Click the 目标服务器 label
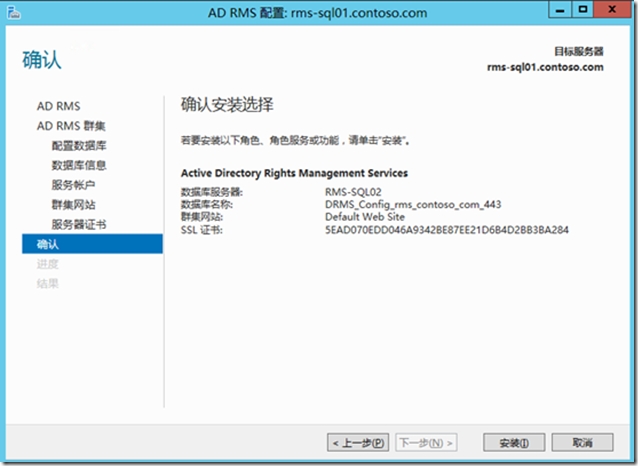The height and width of the screenshot is (466, 638). pos(579,51)
